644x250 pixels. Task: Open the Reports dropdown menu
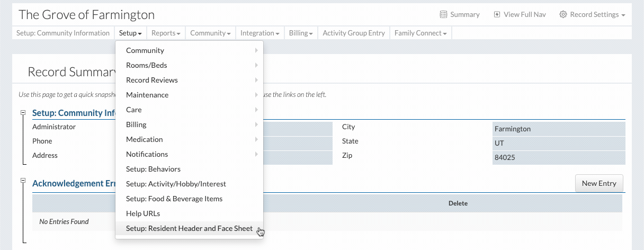coord(166,33)
